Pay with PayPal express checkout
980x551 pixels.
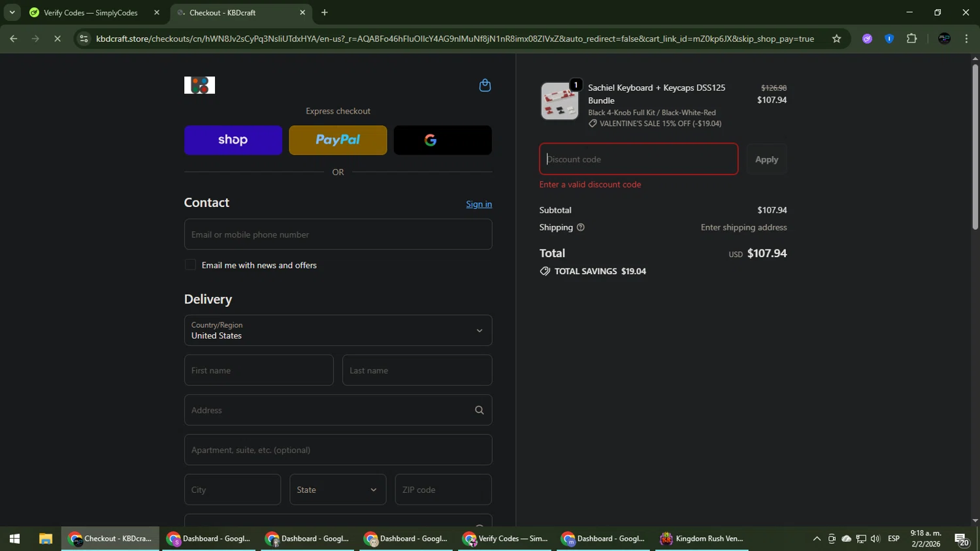tap(338, 140)
